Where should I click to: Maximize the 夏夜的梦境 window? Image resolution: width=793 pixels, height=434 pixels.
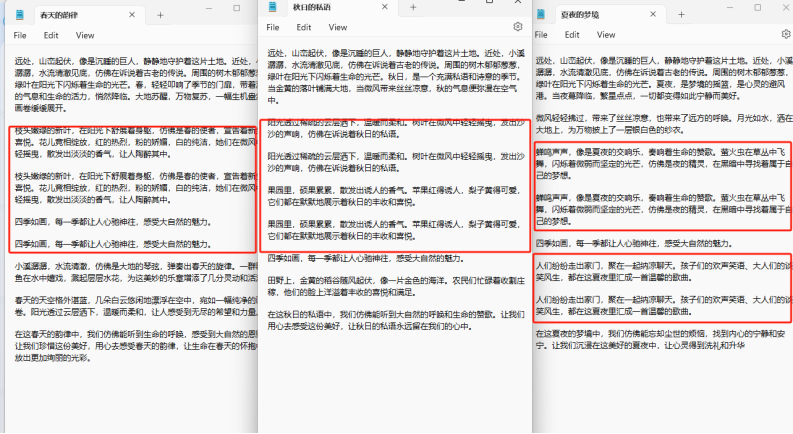(x=758, y=8)
